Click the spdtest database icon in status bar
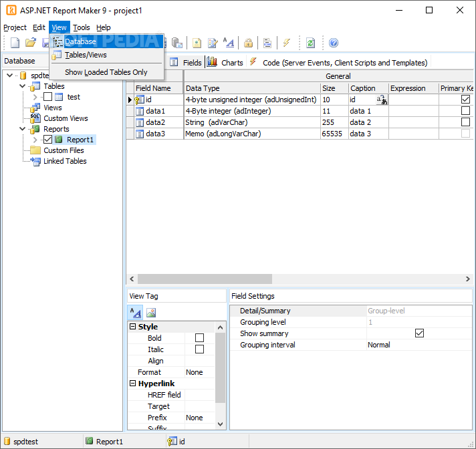The image size is (476, 449). point(7,441)
